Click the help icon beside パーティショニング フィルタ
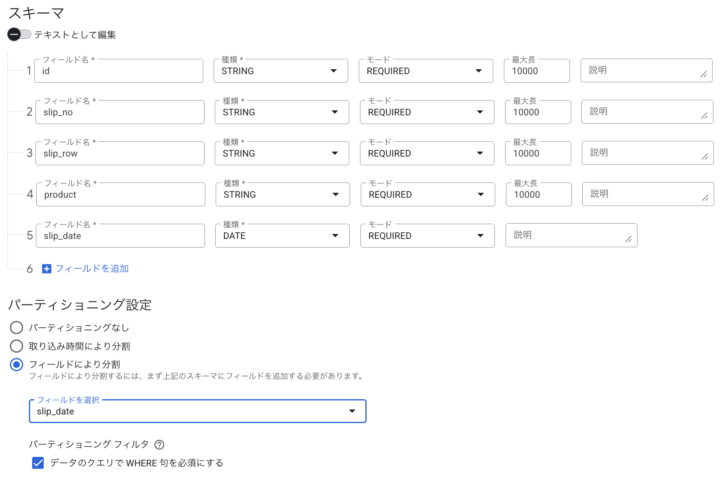 tap(158, 444)
